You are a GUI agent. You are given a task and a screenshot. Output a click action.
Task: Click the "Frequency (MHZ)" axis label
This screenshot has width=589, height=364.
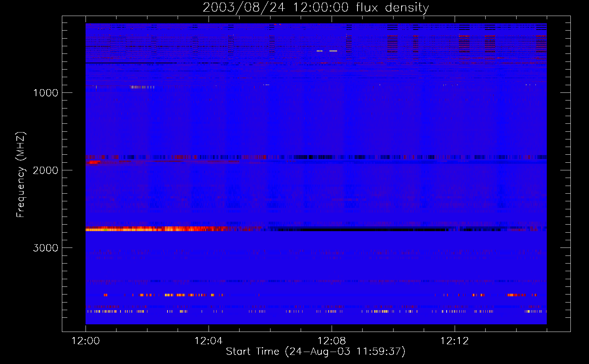point(21,175)
